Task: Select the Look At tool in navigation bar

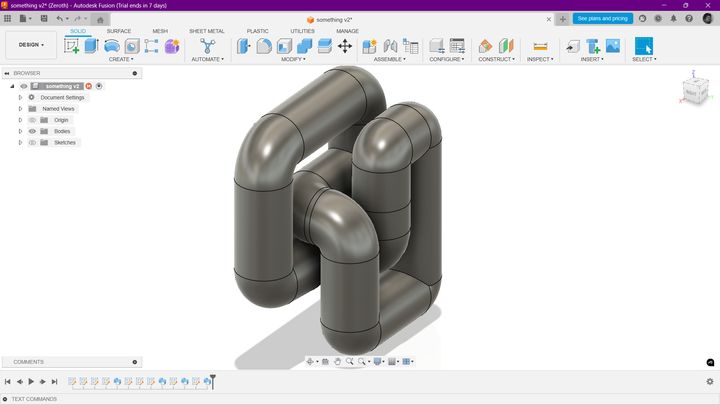Action: (x=326, y=361)
